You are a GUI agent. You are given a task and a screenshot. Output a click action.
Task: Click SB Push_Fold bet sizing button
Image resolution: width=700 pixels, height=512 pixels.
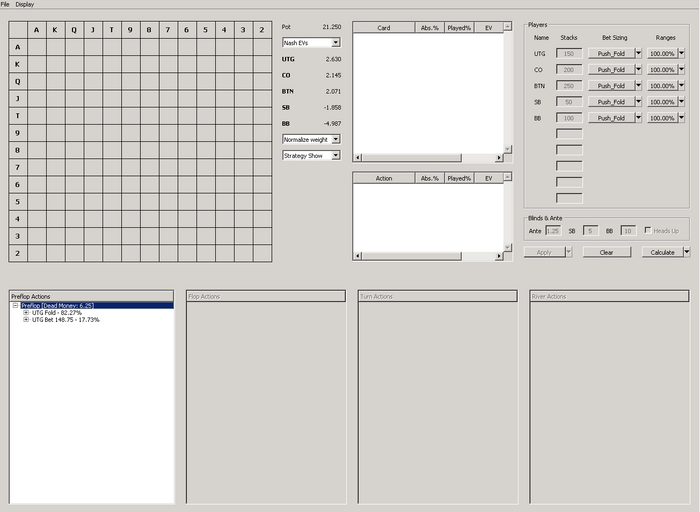(x=611, y=102)
